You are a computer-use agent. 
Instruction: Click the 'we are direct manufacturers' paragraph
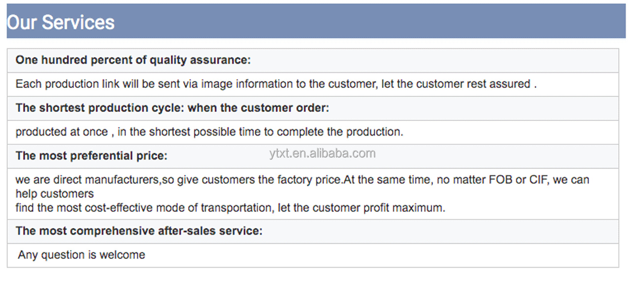point(313,194)
